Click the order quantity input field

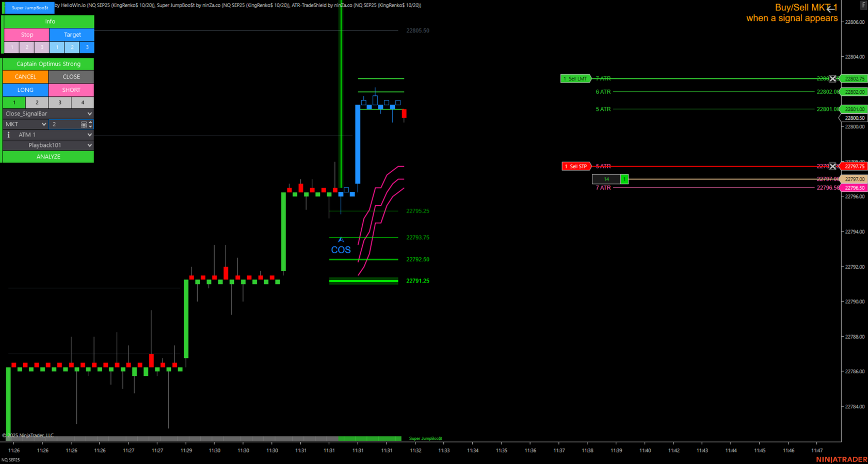[65, 124]
